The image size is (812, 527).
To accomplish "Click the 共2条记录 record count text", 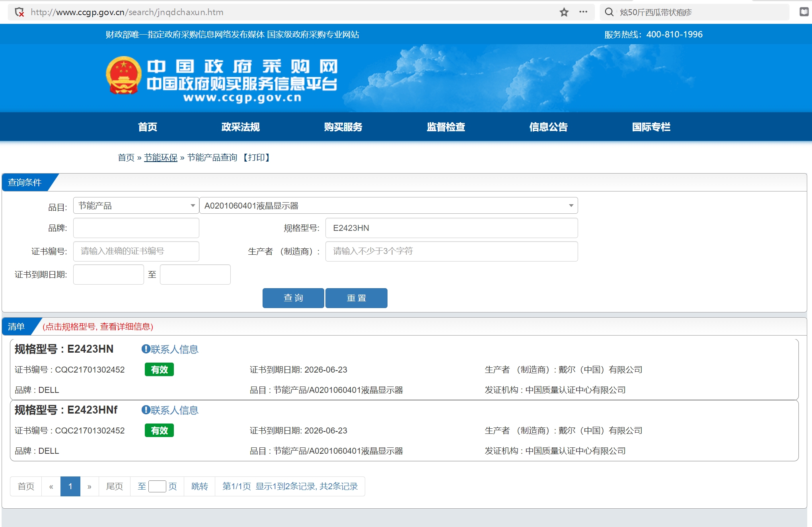I will pos(339,486).
